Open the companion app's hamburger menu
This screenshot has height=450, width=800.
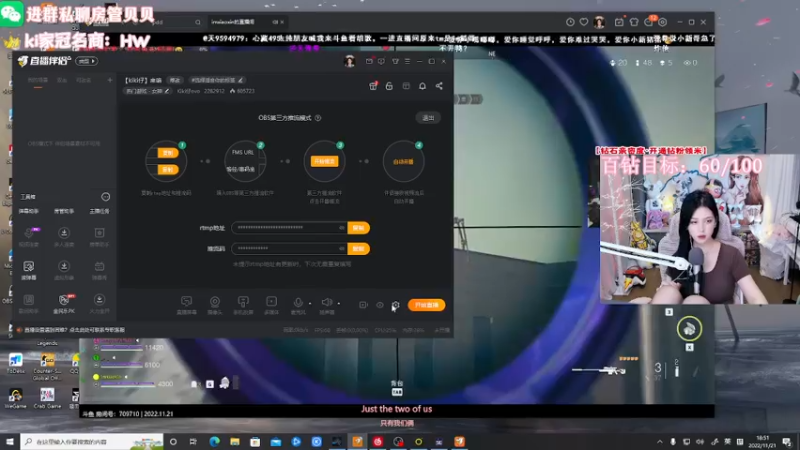click(x=407, y=61)
